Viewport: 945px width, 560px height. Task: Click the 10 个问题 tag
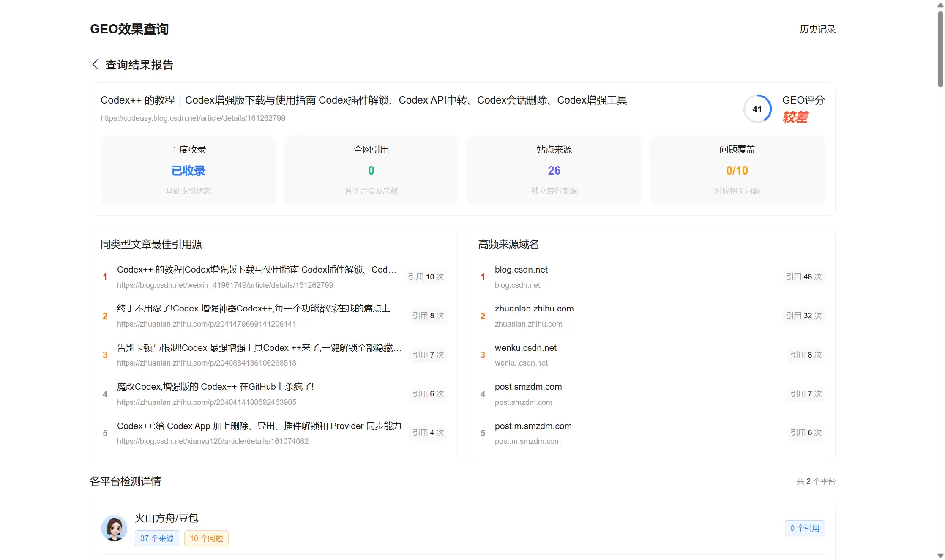[206, 538]
